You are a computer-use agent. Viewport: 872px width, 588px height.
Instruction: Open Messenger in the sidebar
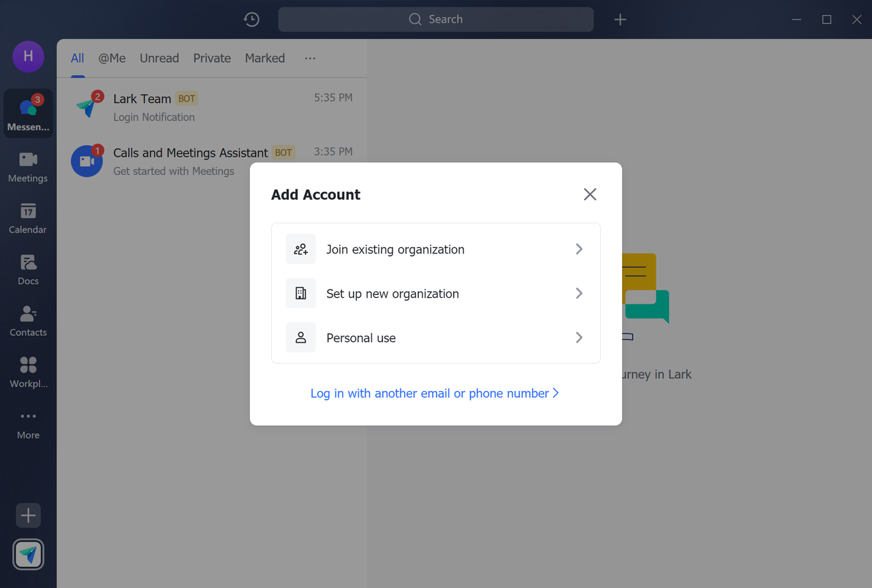(x=28, y=114)
